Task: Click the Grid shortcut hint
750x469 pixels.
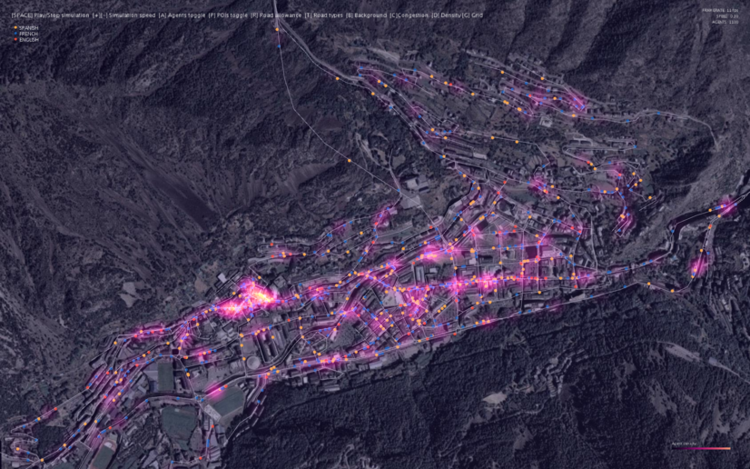Action: [x=472, y=15]
